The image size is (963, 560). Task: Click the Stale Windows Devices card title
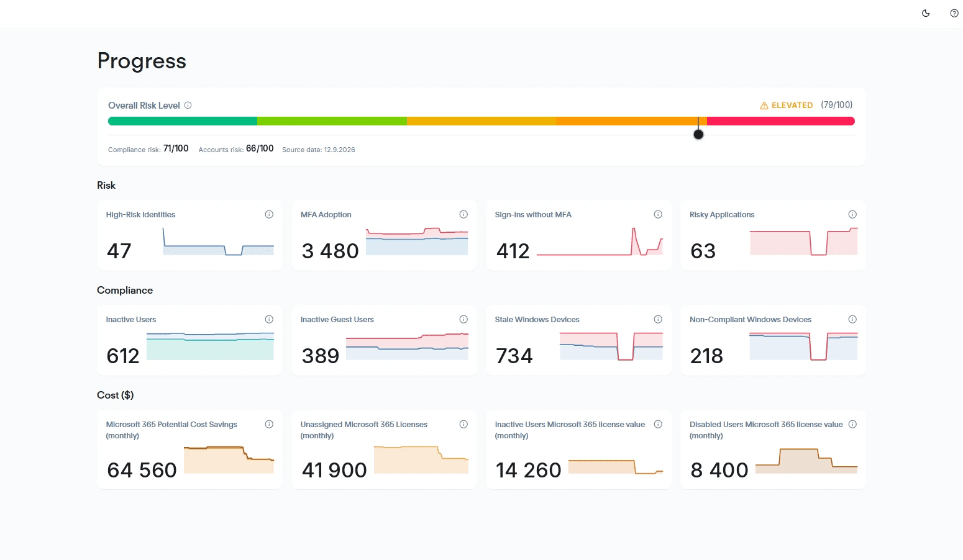(x=537, y=320)
